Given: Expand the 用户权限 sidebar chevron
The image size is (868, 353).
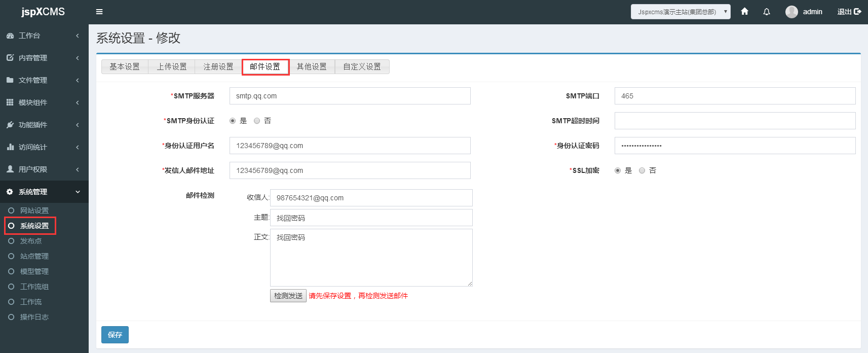Looking at the screenshot, I should pos(78,169).
